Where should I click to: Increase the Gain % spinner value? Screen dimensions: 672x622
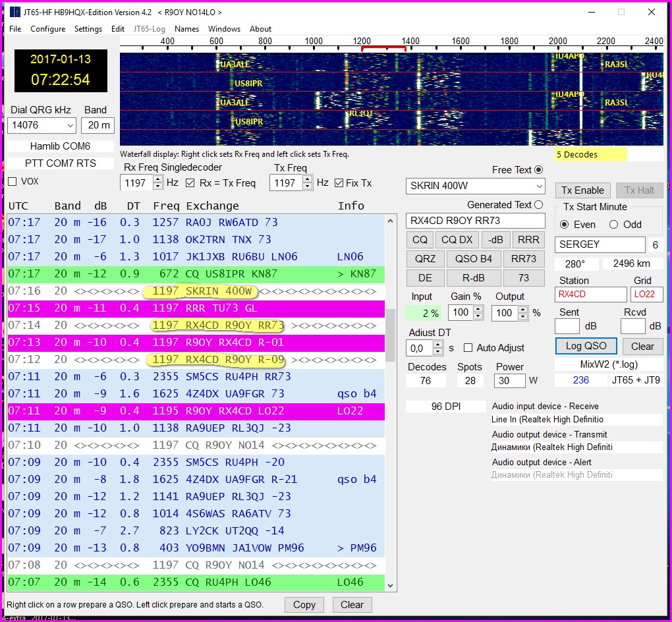[478, 309]
